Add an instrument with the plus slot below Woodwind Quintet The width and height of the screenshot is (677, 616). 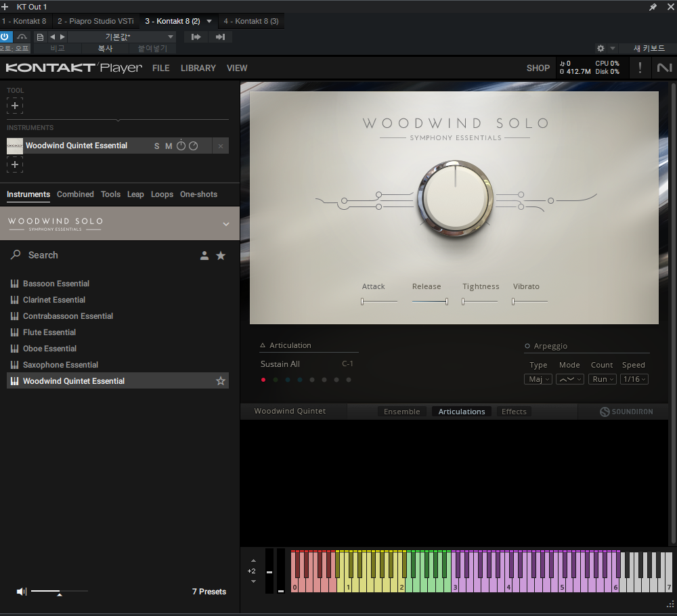click(15, 164)
